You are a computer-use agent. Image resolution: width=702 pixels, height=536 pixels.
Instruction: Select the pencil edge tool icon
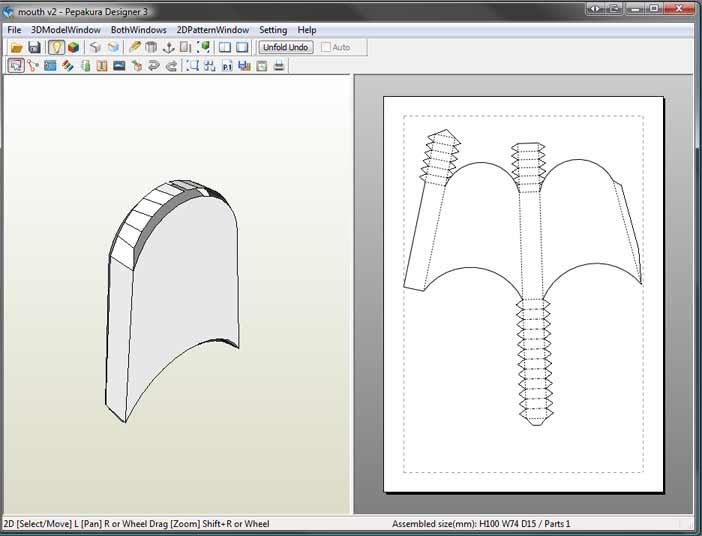(x=134, y=47)
